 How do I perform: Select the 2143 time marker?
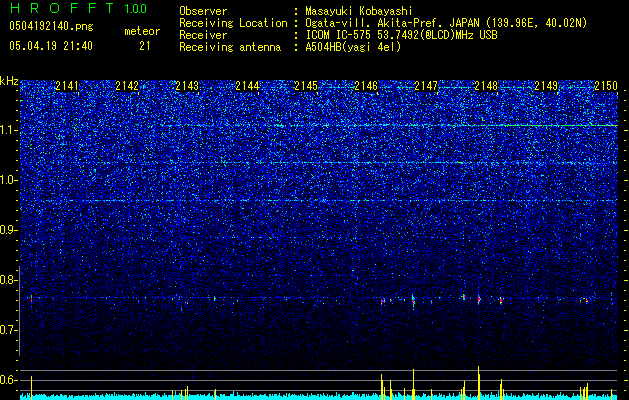pyautogui.click(x=187, y=86)
